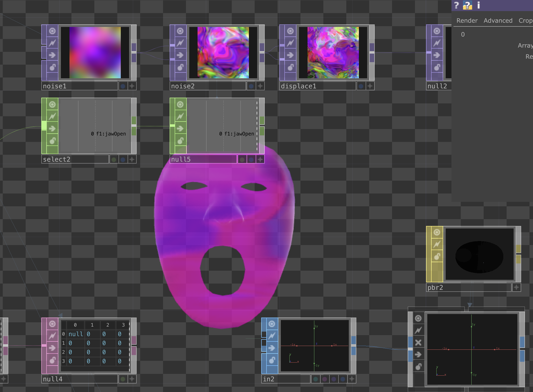This screenshot has width=533, height=392.
Task: Open null4's parameters with its plus icon
Action: coord(132,379)
